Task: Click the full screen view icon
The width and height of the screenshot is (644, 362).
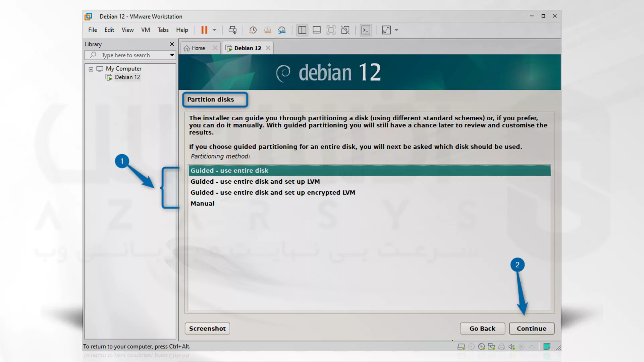Action: pyautogui.click(x=386, y=29)
